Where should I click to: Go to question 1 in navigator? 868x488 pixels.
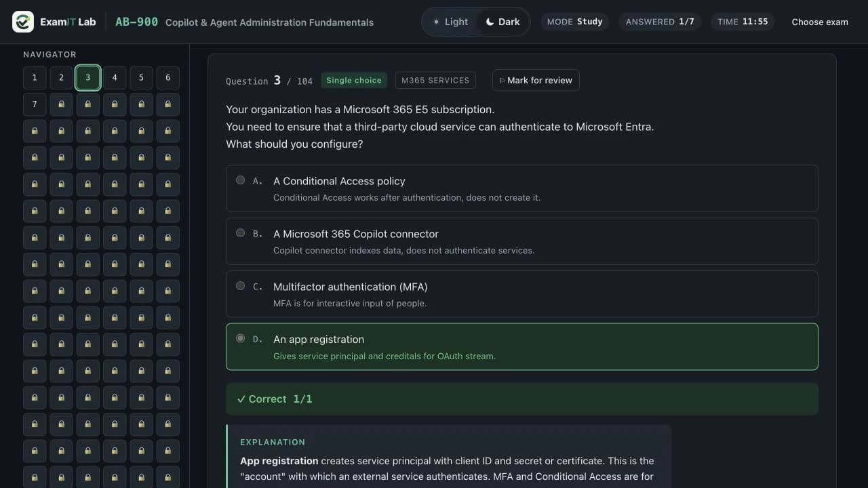pos(35,78)
